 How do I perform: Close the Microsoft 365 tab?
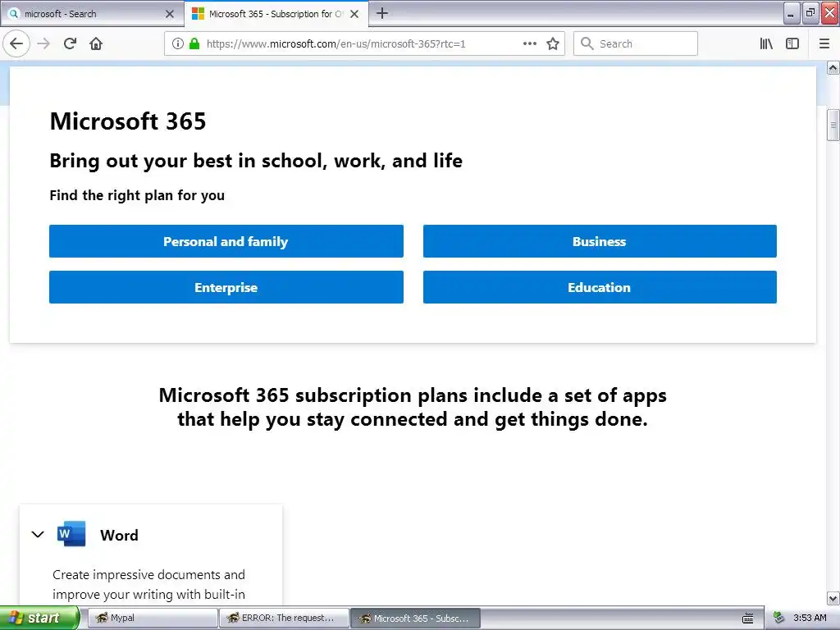[354, 14]
